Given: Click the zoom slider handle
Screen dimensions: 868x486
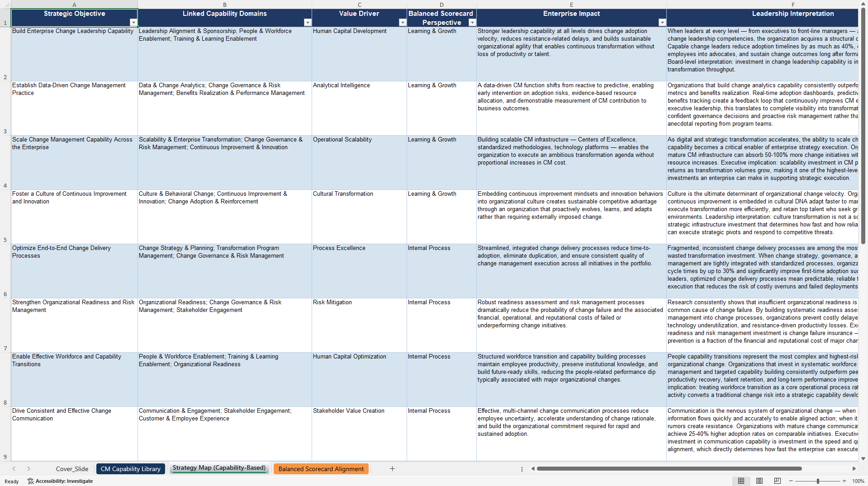Looking at the screenshot, I should click(818, 481).
